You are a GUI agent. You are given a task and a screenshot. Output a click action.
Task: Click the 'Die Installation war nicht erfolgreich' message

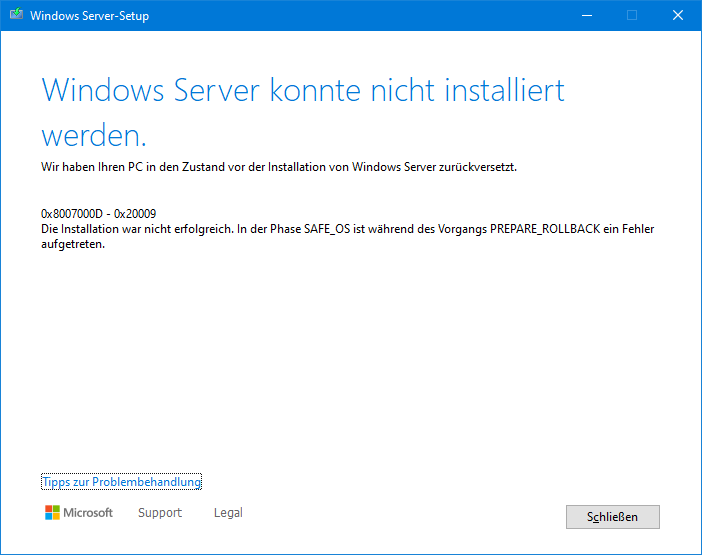point(347,236)
